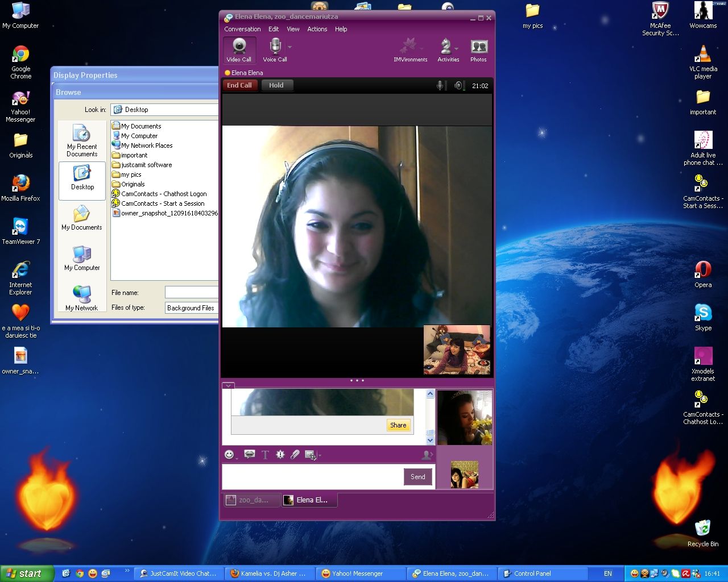The image size is (728, 582).
Task: Open the Voice Call dropdown arrow
Action: click(x=290, y=47)
